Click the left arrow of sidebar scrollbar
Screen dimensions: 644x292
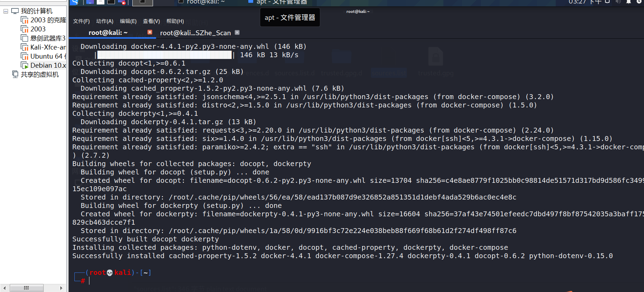(x=5, y=288)
